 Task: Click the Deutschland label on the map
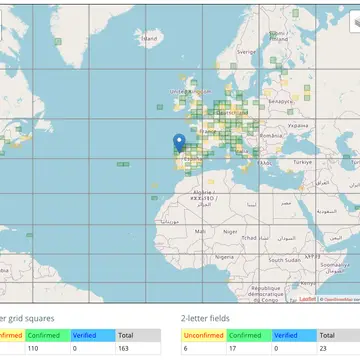232,113
